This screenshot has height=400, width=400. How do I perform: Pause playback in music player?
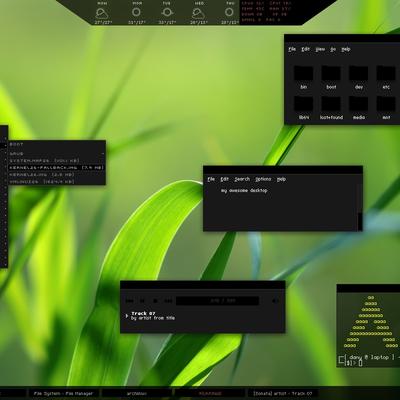(142, 301)
